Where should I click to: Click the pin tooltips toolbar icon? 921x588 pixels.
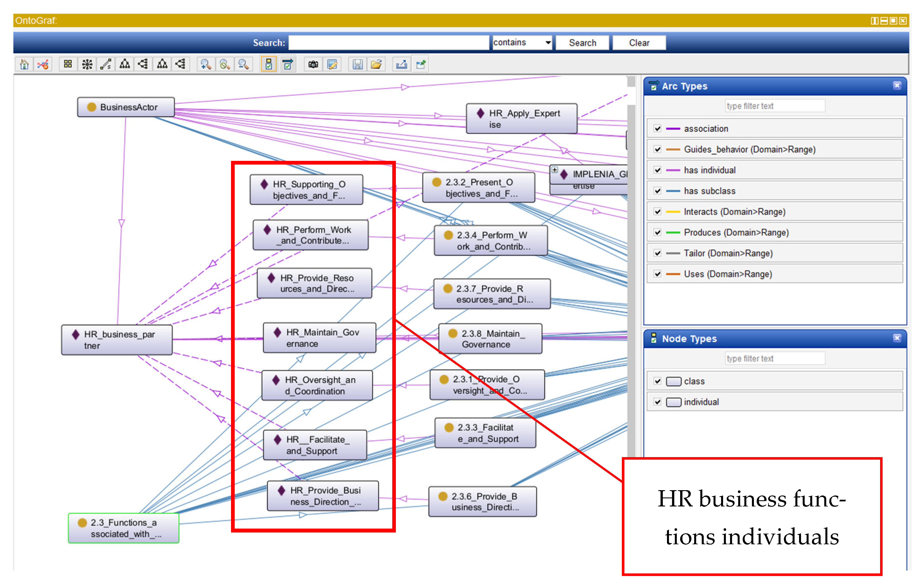(x=421, y=64)
